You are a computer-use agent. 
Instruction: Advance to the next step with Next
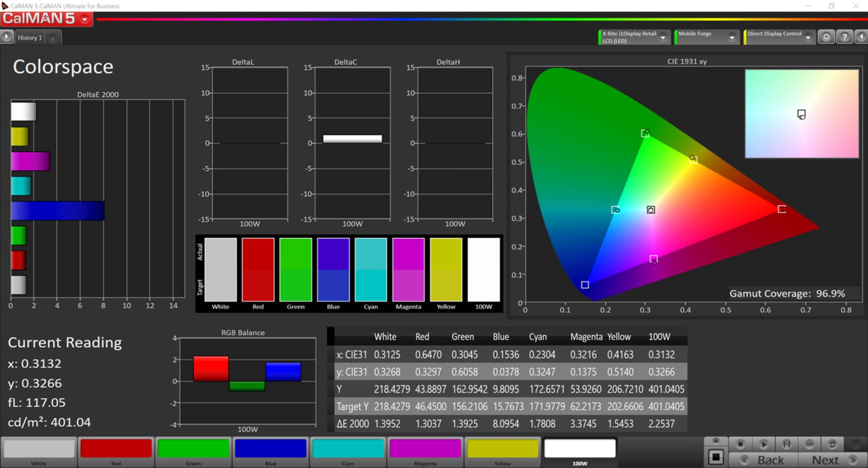pos(826,459)
